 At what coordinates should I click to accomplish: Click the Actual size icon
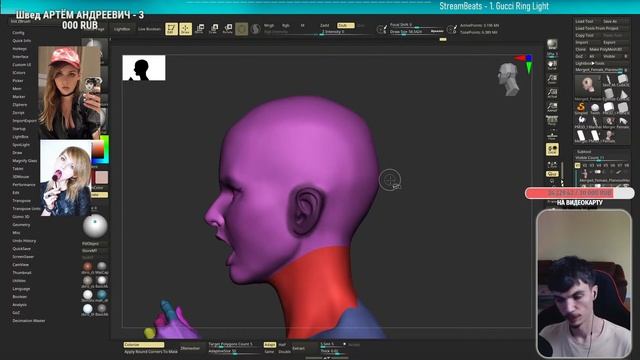pyautogui.click(x=552, y=93)
